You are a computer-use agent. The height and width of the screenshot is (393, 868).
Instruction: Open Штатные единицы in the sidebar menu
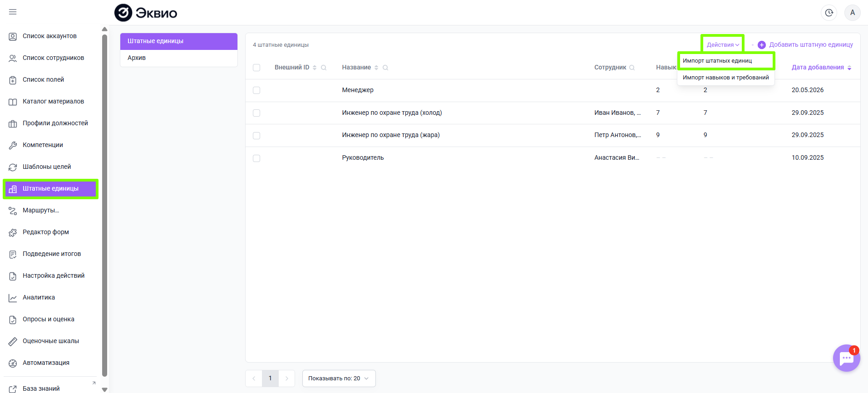tap(50, 189)
